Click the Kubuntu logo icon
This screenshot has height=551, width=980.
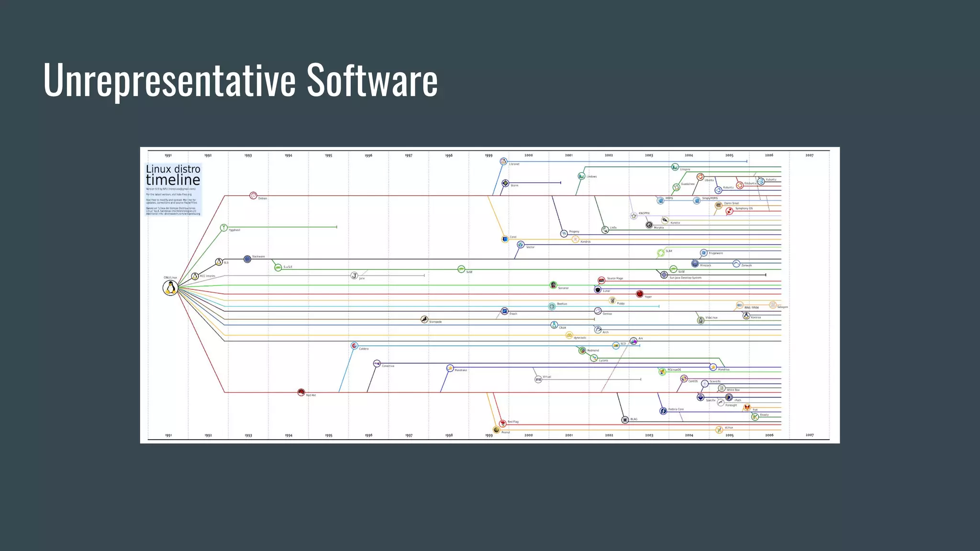tap(718, 190)
